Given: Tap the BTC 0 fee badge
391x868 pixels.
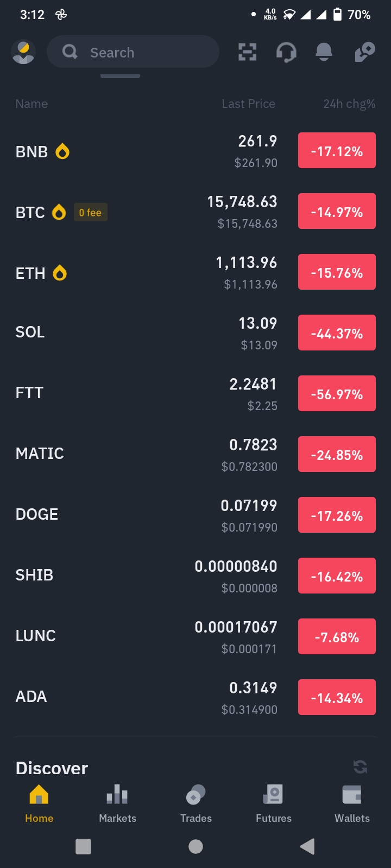Looking at the screenshot, I should coord(90,212).
